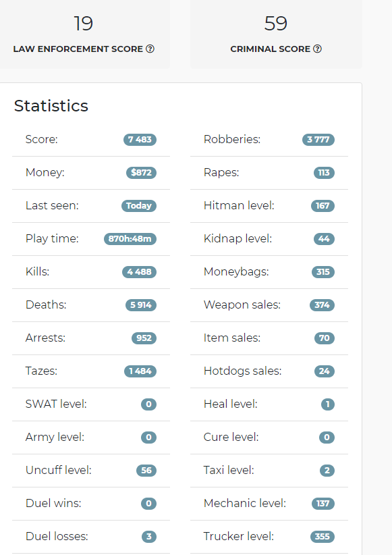The width and height of the screenshot is (392, 555).
Task: Select the Money value $872 badge
Action: click(141, 173)
